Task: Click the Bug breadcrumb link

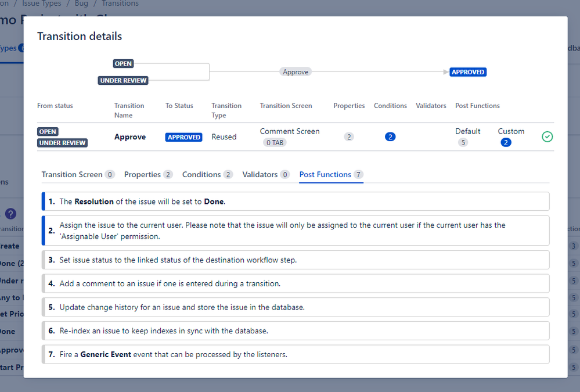Action: (81, 3)
